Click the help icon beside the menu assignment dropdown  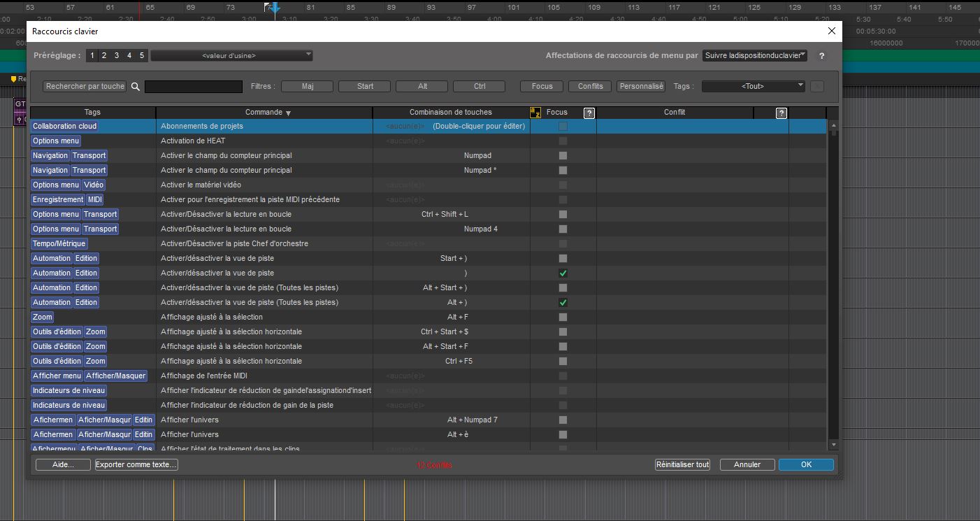(x=821, y=55)
